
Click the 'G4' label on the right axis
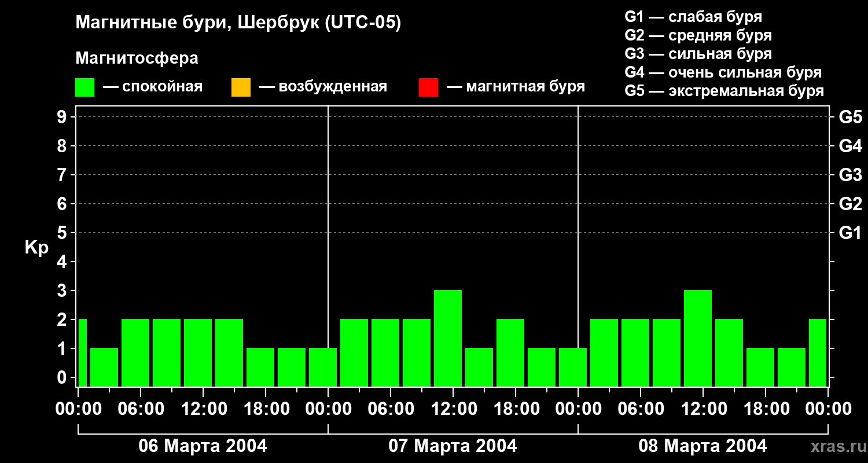850,146
